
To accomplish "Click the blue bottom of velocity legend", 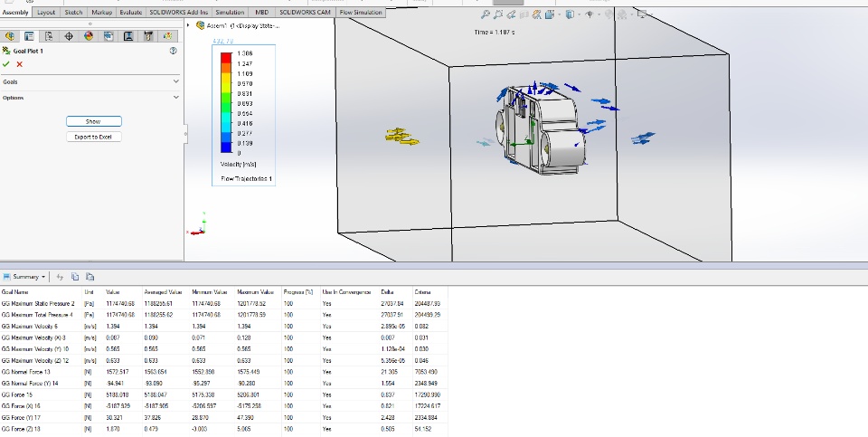I will click(226, 147).
